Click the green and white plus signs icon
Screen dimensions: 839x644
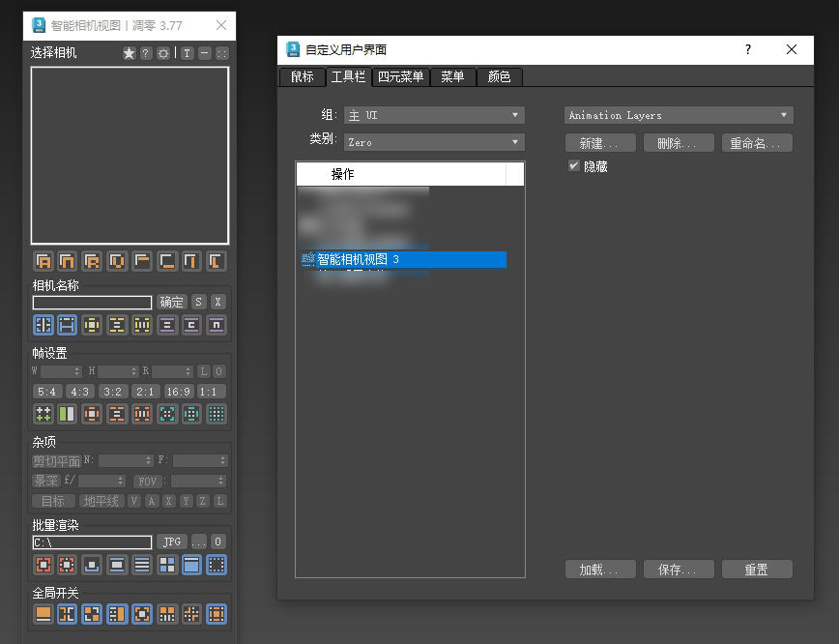click(x=43, y=414)
